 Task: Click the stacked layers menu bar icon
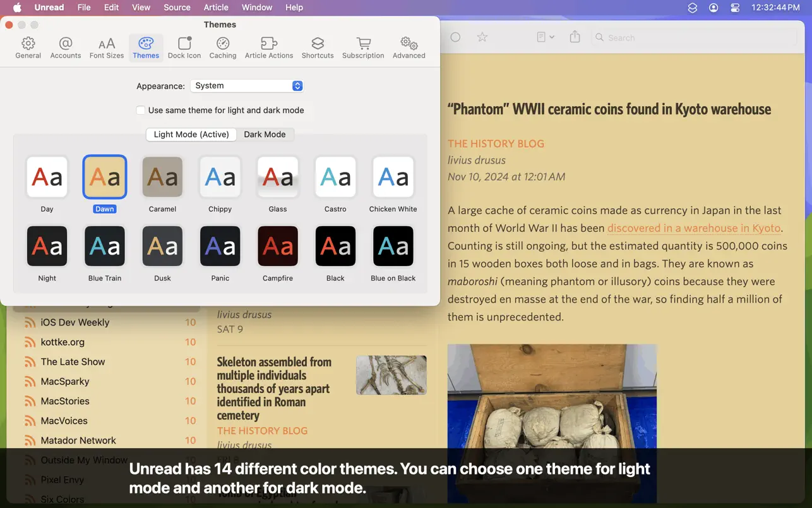tap(693, 8)
